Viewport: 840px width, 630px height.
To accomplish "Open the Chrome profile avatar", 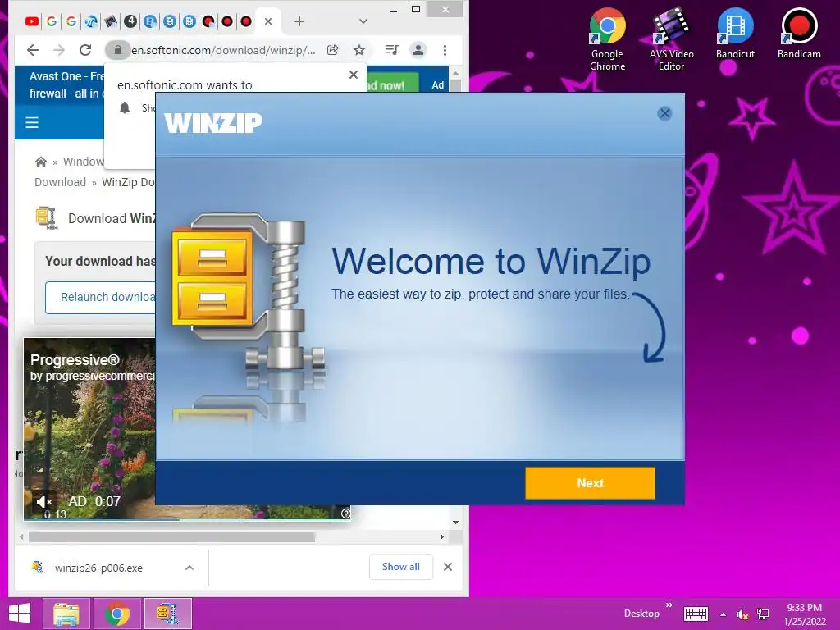I will tap(418, 50).
